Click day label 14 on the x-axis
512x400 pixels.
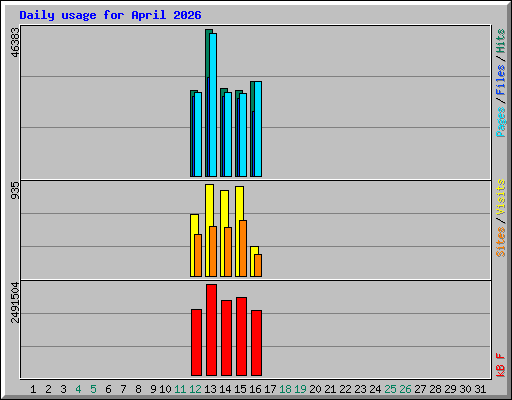[x=225, y=389]
